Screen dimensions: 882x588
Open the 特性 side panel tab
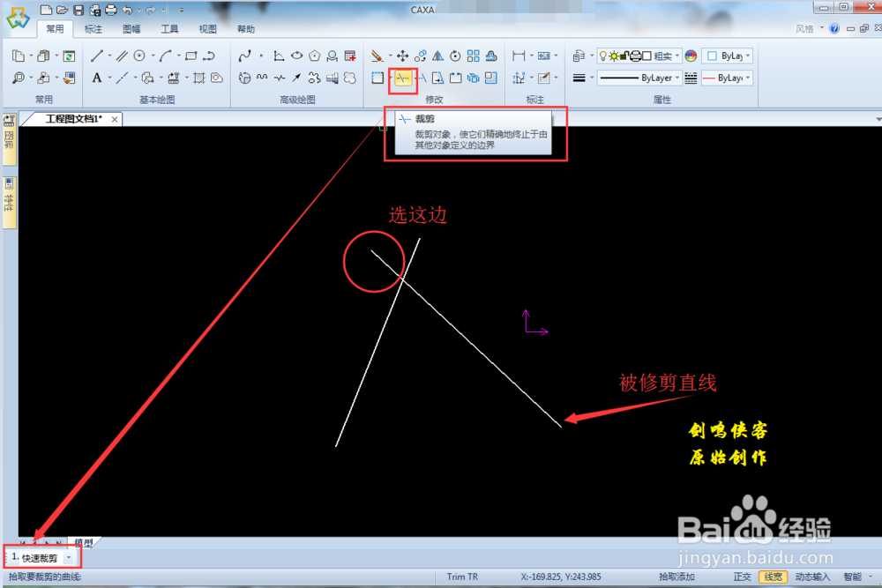10,203
